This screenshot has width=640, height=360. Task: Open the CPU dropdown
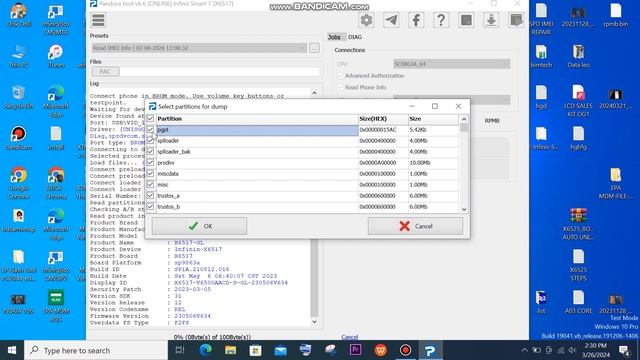451,64
